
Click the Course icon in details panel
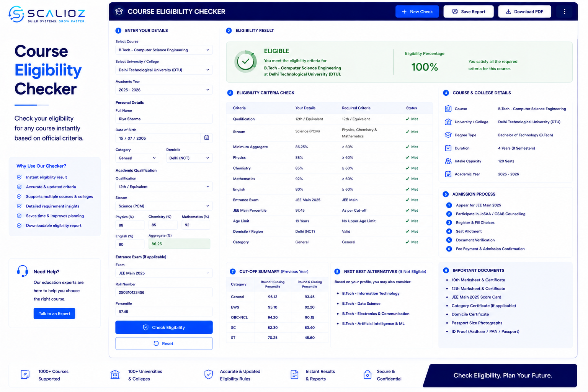coord(448,109)
